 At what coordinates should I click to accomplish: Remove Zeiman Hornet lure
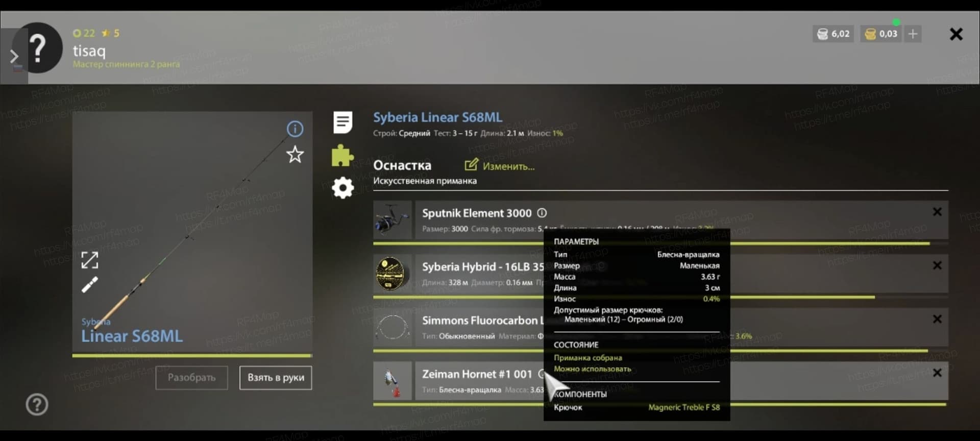937,373
